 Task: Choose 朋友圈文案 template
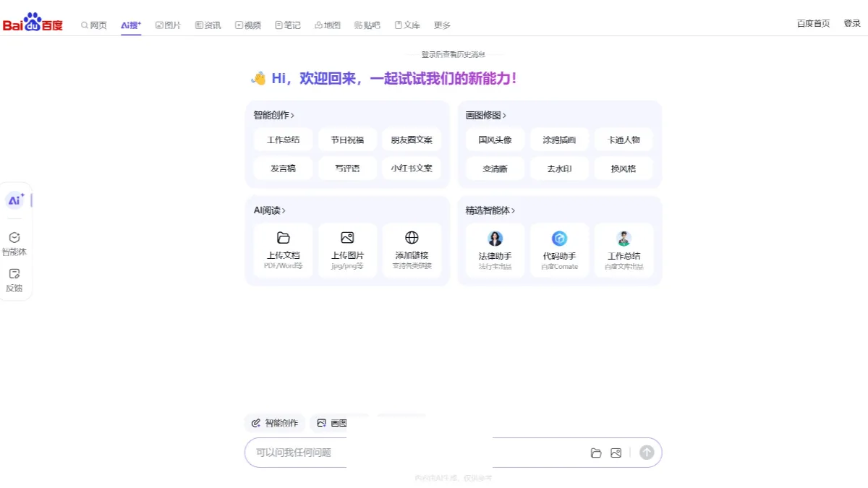(x=412, y=140)
